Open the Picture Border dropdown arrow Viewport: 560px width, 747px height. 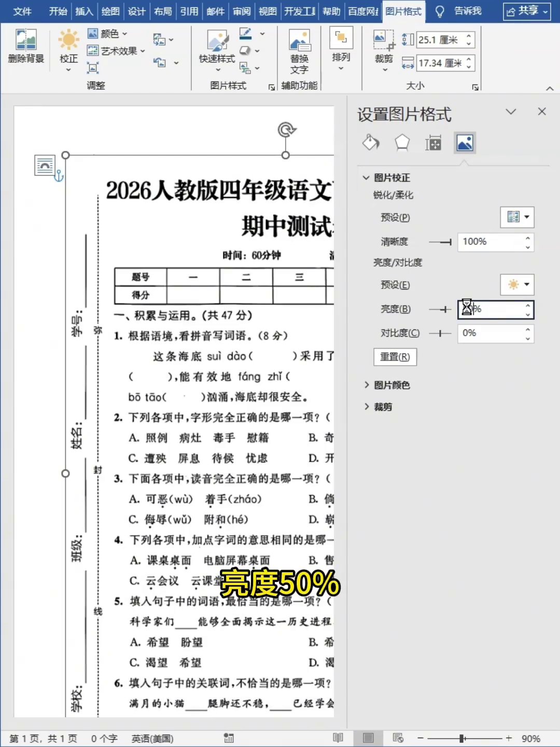262,34
